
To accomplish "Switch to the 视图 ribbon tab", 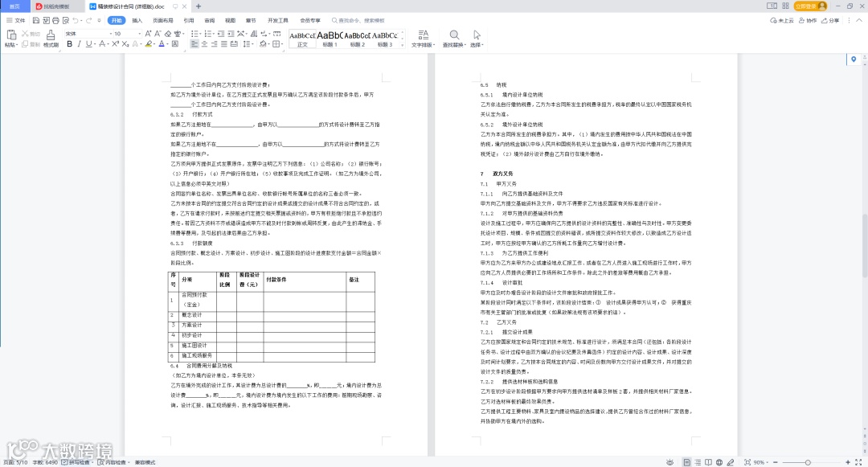I will [x=231, y=20].
